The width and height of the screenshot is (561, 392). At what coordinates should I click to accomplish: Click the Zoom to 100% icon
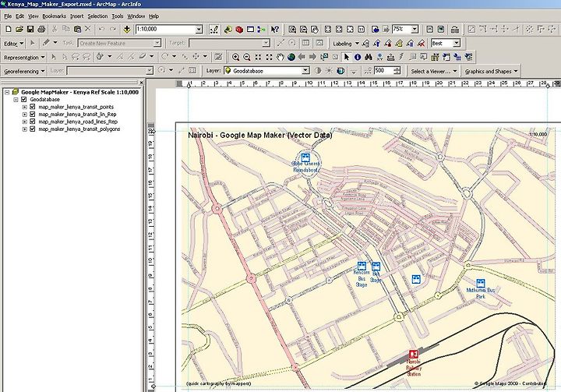click(362, 30)
